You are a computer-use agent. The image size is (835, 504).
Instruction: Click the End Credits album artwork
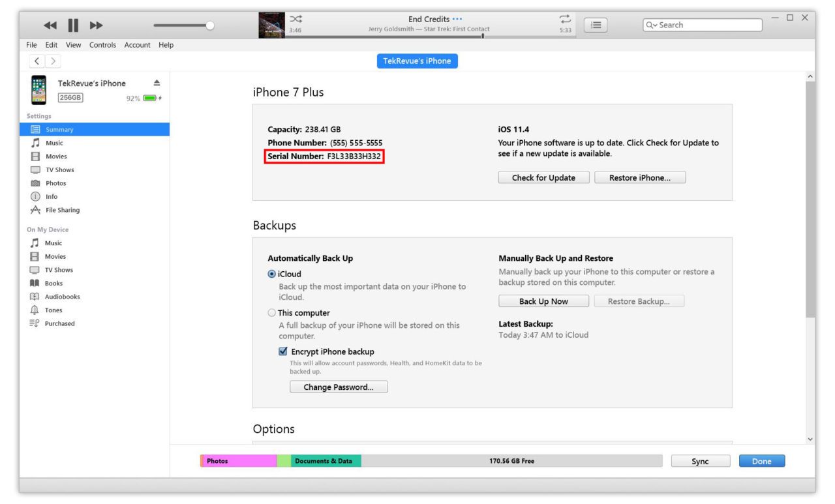click(271, 25)
